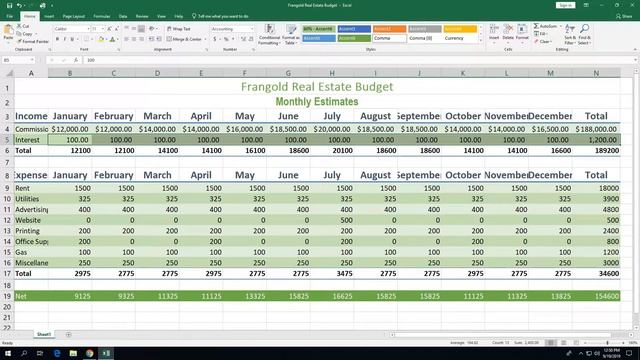Click the AutoSum sigma icon

[536, 26]
